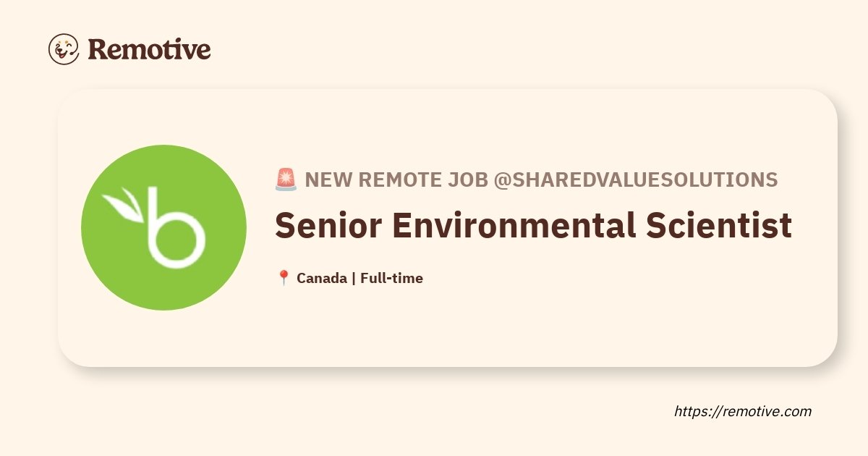
Task: Open the @SHAREDVALUESOLUTIONS company handle
Action: pos(635,180)
